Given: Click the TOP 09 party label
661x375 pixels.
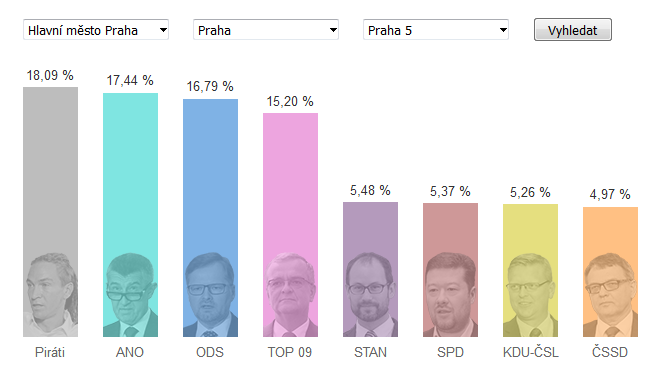Looking at the screenshot, I should coord(290,352).
